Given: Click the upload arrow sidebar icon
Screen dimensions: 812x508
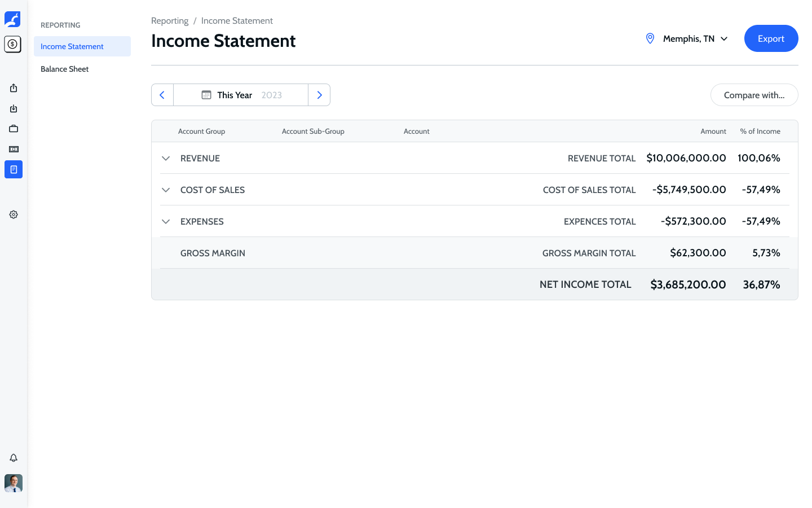Looking at the screenshot, I should pos(14,88).
